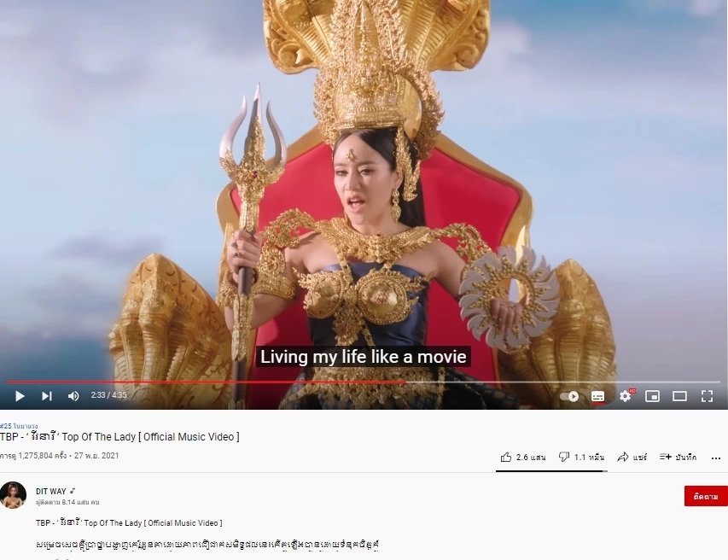Switch to theater mode

(679, 396)
